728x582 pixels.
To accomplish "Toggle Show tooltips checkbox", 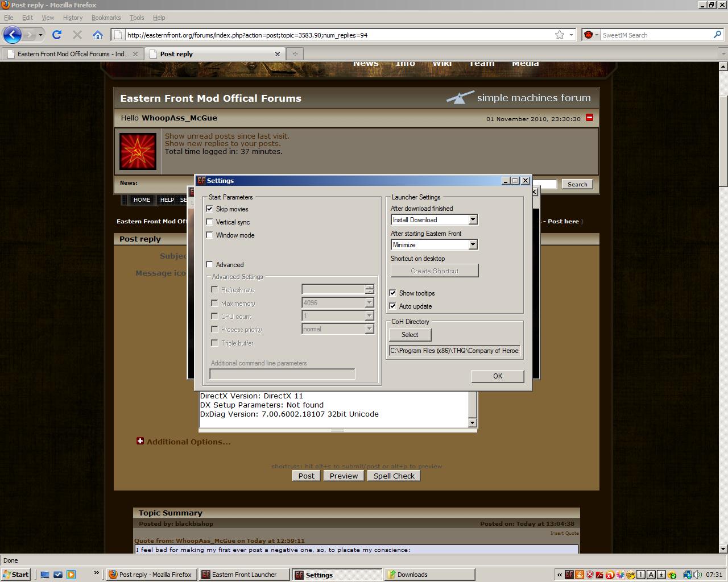I will coord(392,293).
